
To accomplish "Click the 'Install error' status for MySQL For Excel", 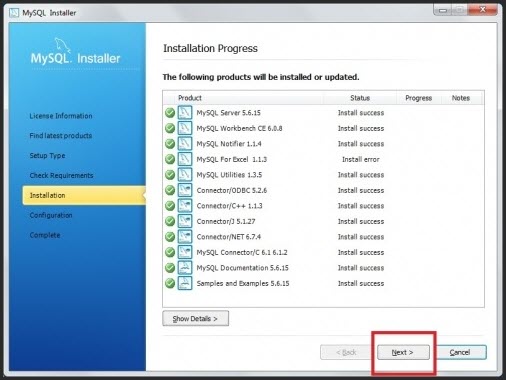I will (x=361, y=159).
